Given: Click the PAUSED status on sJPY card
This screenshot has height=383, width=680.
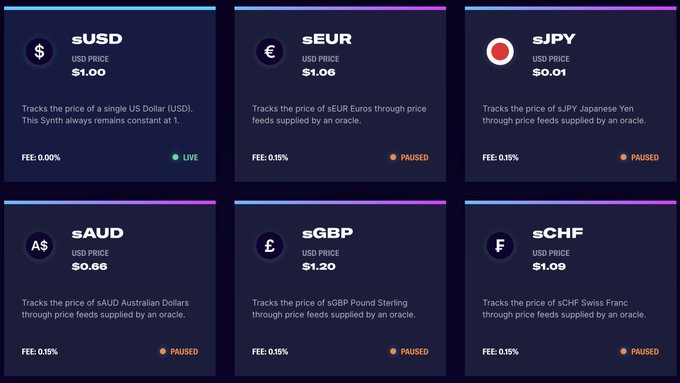Looking at the screenshot, I should [644, 157].
